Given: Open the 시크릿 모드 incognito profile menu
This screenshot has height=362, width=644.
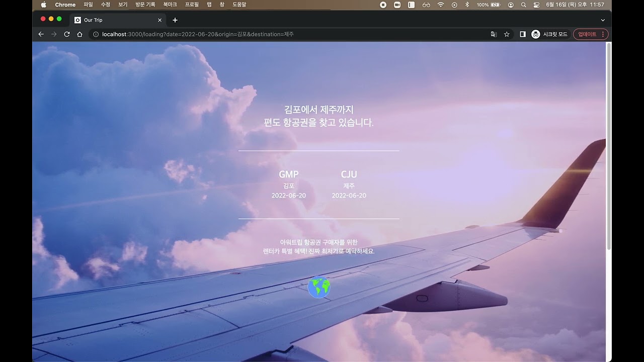Looking at the screenshot, I should click(x=549, y=34).
